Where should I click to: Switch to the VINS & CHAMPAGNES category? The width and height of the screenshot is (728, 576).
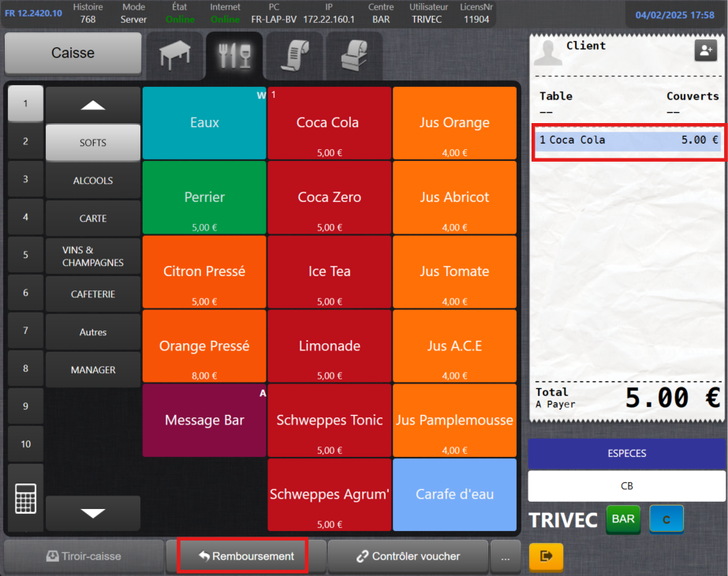tap(93, 256)
